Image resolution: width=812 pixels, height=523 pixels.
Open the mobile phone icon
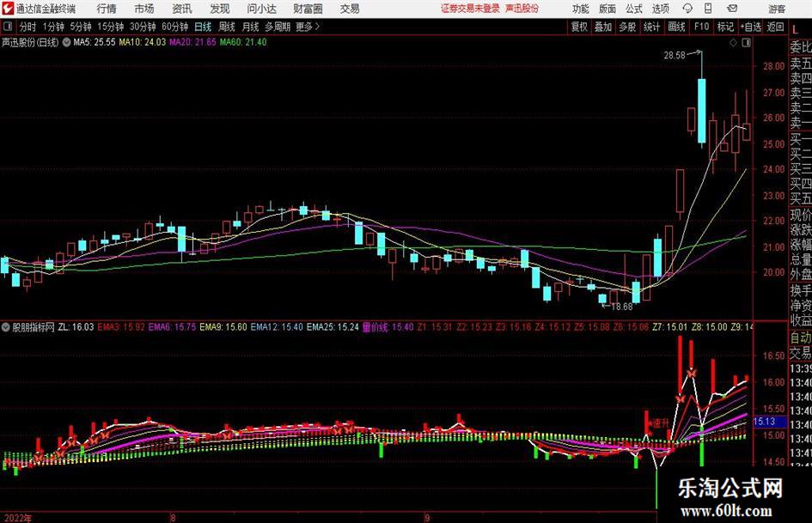click(x=708, y=9)
